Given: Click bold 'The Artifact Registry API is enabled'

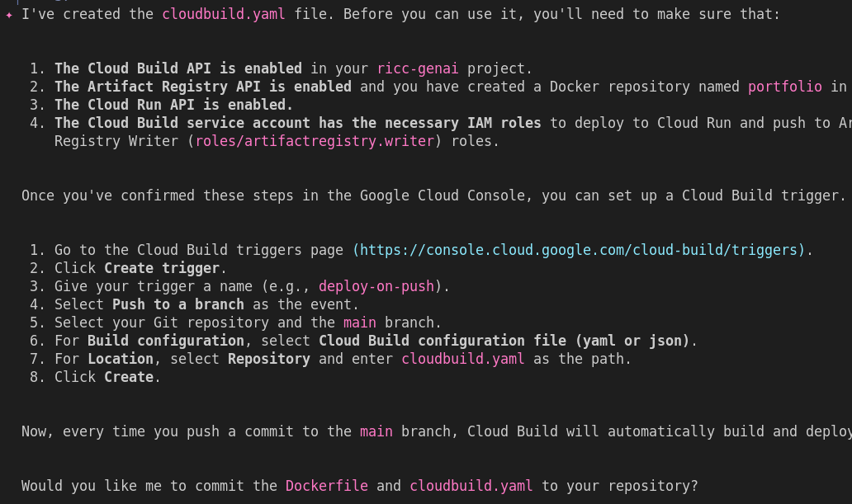Looking at the screenshot, I should (202, 87).
